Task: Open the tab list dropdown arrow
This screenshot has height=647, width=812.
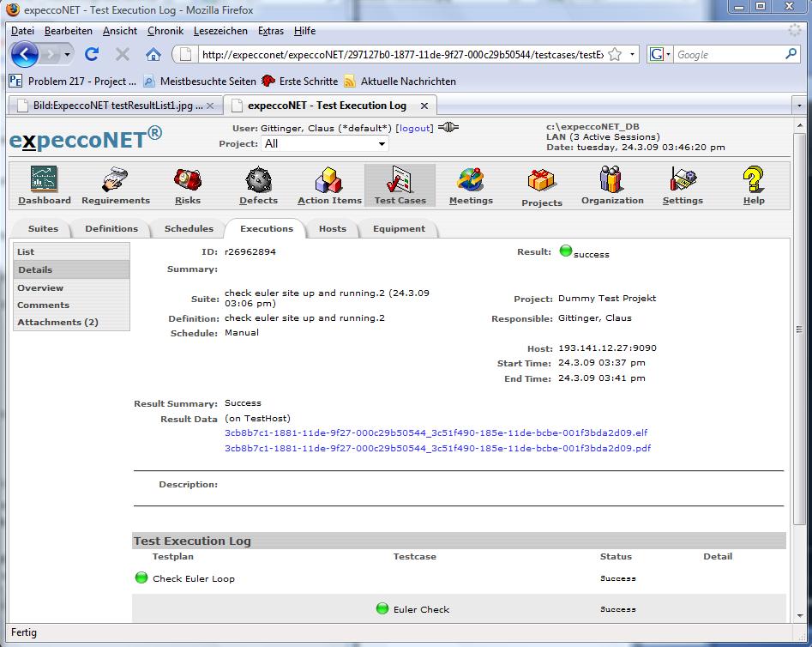Action: point(799,106)
